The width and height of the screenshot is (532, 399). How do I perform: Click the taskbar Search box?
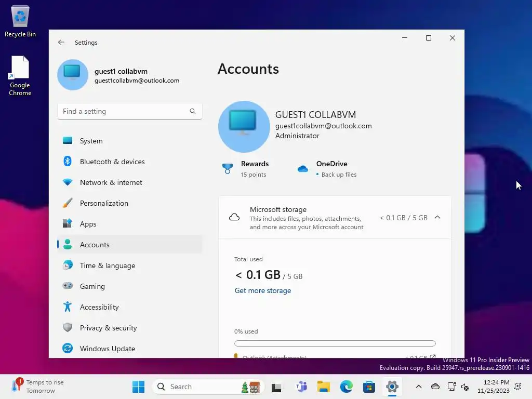click(x=208, y=387)
